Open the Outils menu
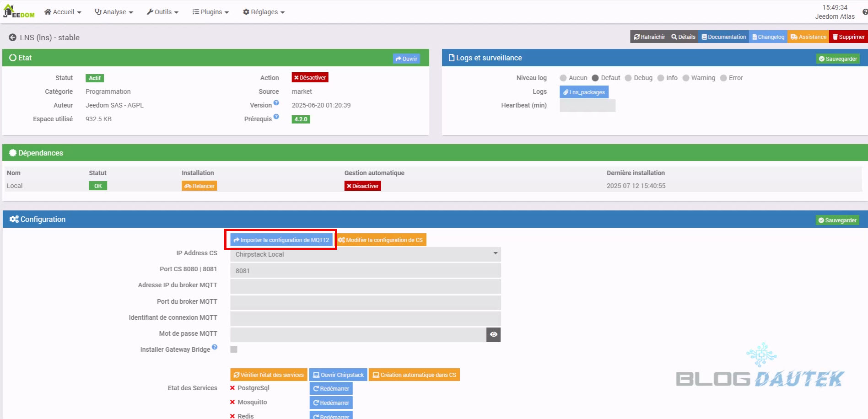This screenshot has width=868, height=419. click(x=162, y=12)
